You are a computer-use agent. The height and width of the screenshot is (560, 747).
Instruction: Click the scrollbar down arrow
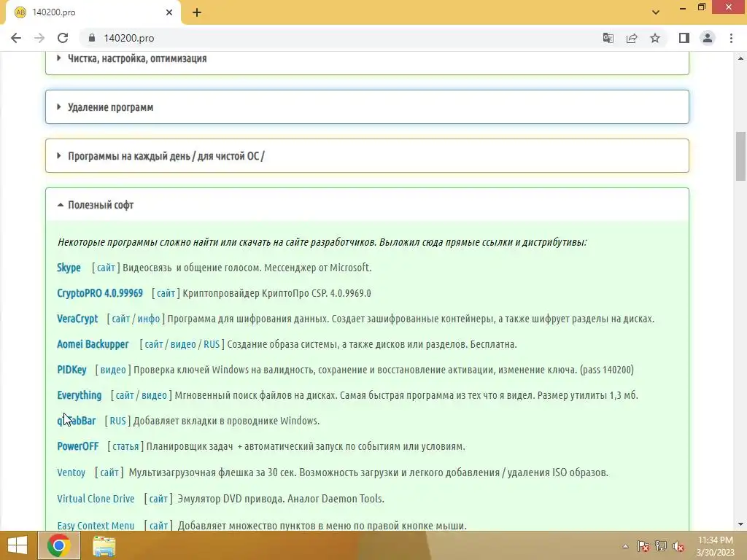[740, 524]
